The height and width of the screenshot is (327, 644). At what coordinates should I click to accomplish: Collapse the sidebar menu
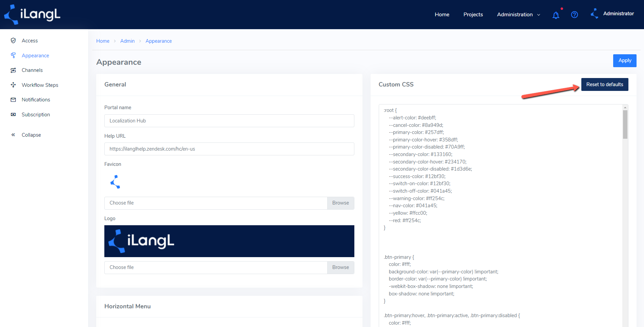click(x=31, y=135)
